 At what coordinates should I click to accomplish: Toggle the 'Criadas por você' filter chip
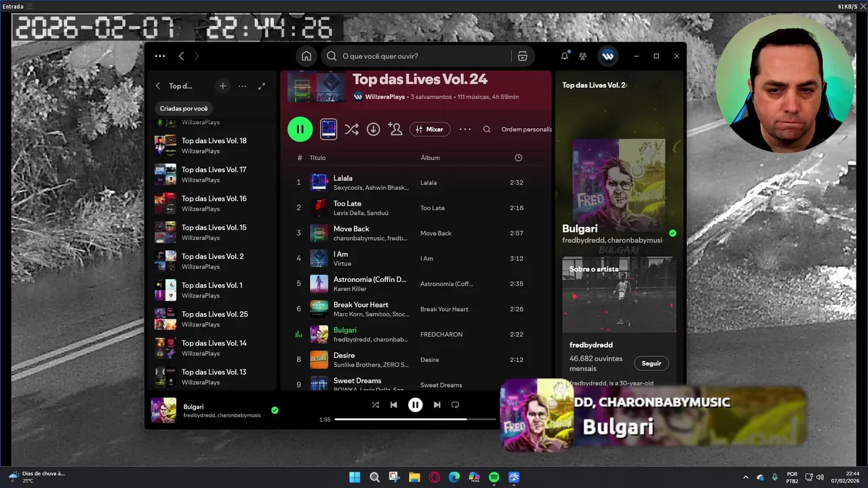click(184, 108)
